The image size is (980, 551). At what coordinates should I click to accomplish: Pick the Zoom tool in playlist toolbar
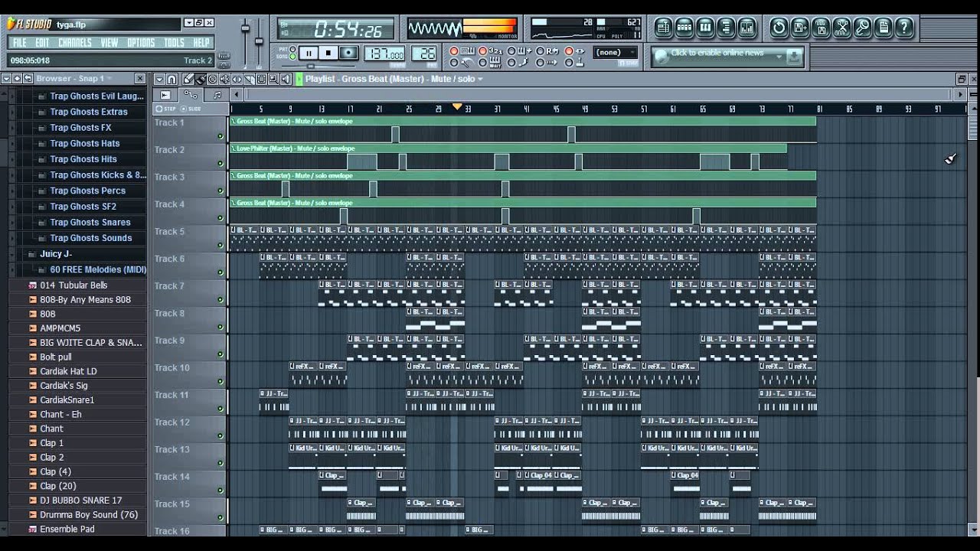(273, 79)
